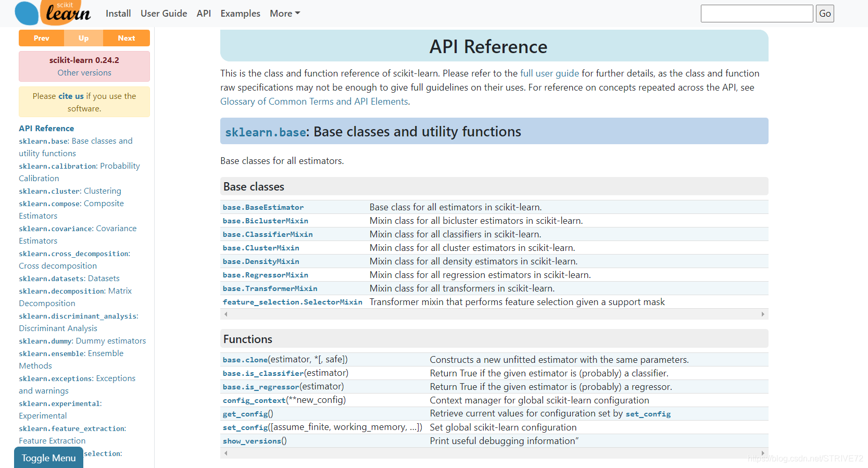
Task: Open base.BaseEstimator reference
Action: (x=263, y=207)
